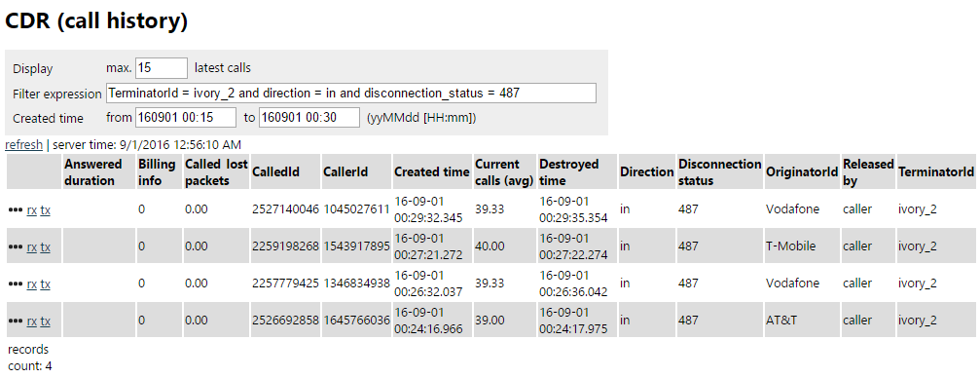Focus the Filter expression input

click(x=351, y=94)
